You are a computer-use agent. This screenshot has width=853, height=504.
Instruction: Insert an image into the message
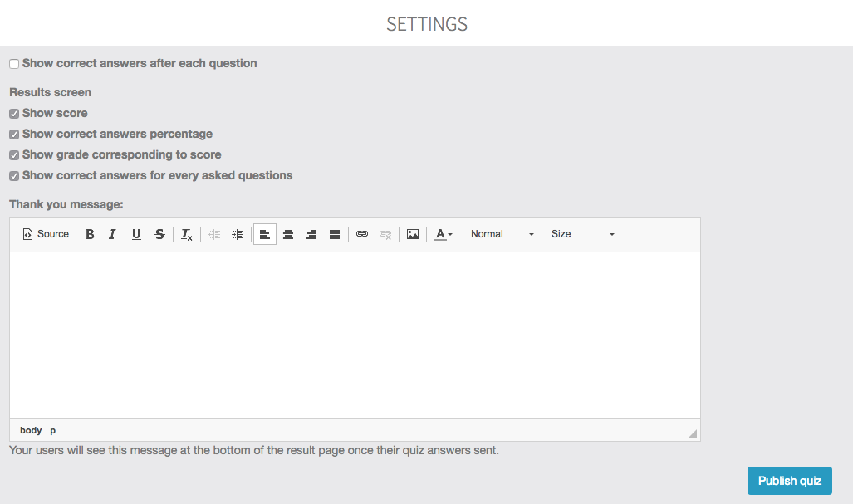tap(413, 234)
